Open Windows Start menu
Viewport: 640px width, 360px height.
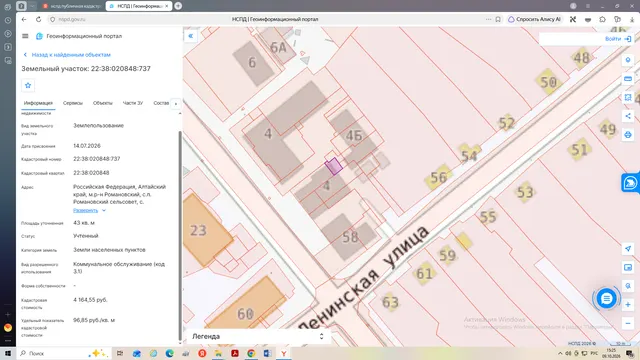8,353
